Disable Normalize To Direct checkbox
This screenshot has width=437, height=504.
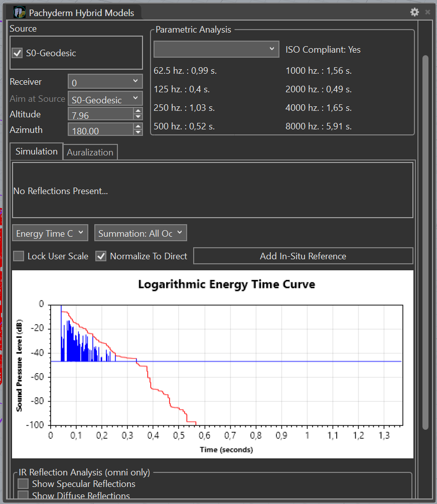tap(101, 256)
